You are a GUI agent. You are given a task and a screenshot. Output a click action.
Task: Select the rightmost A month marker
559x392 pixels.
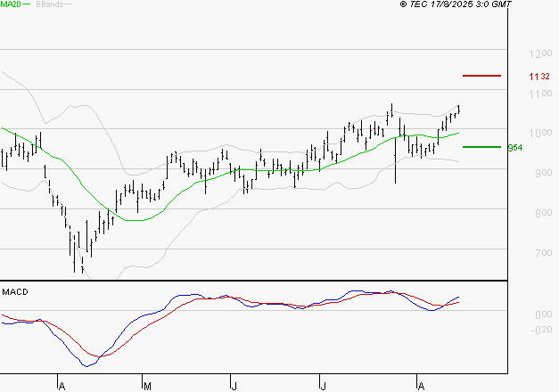pos(420,386)
